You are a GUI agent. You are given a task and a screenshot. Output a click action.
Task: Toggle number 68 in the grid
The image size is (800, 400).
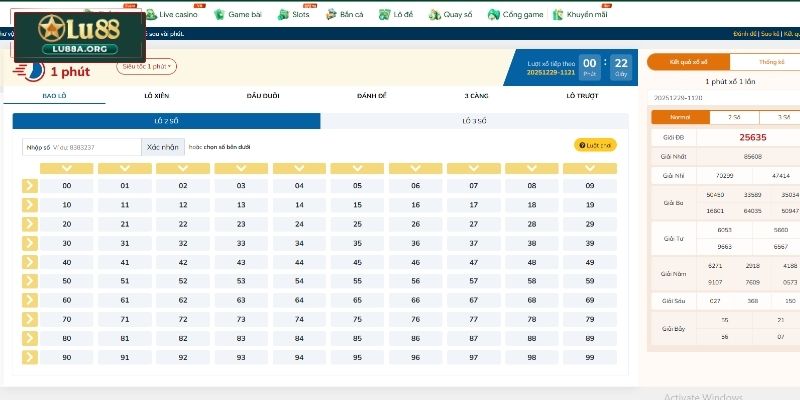point(531,300)
